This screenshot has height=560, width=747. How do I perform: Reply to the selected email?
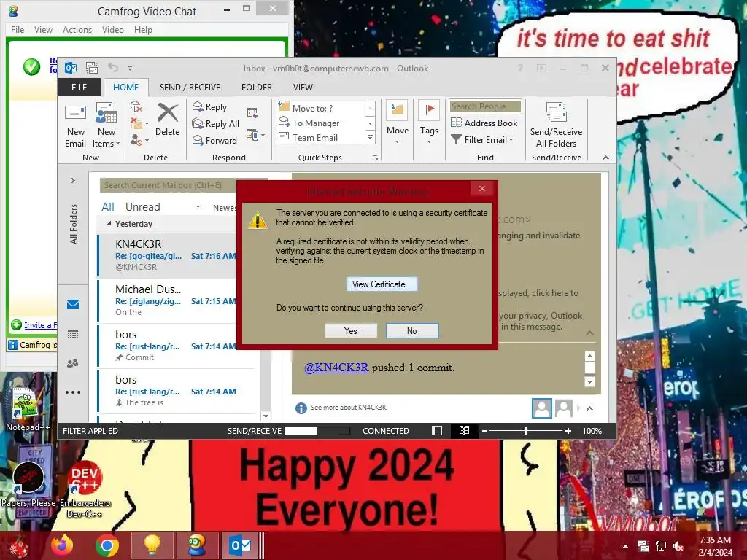pos(209,107)
